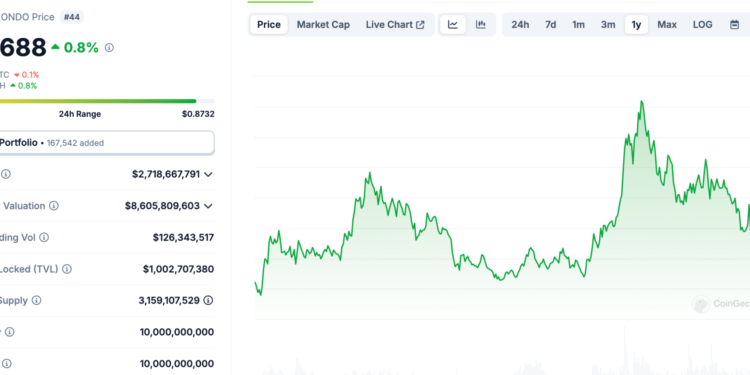Select the 1y time range

click(636, 24)
